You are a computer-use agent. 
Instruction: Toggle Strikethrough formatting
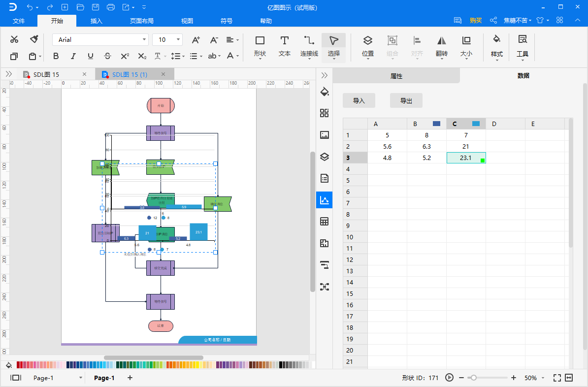pyautogui.click(x=108, y=56)
